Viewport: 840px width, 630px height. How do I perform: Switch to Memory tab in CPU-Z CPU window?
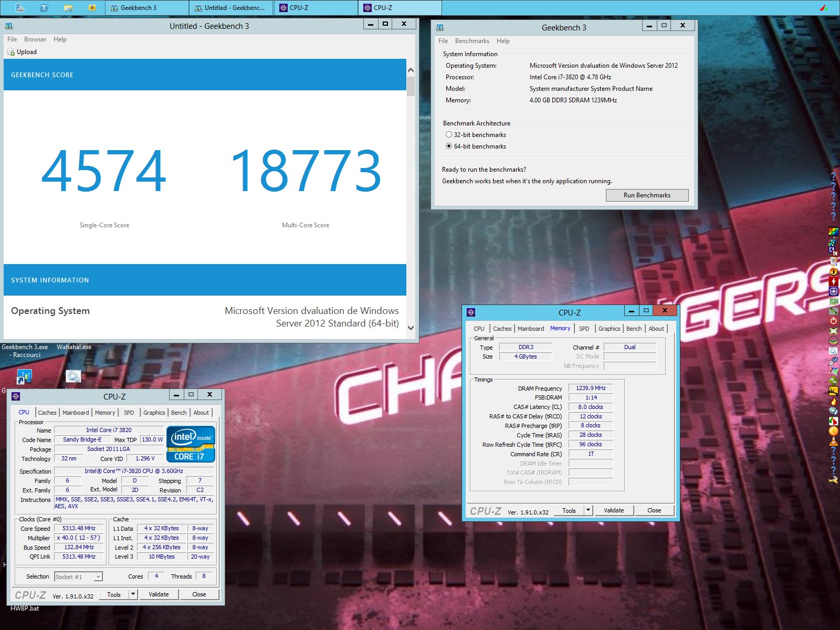click(105, 413)
